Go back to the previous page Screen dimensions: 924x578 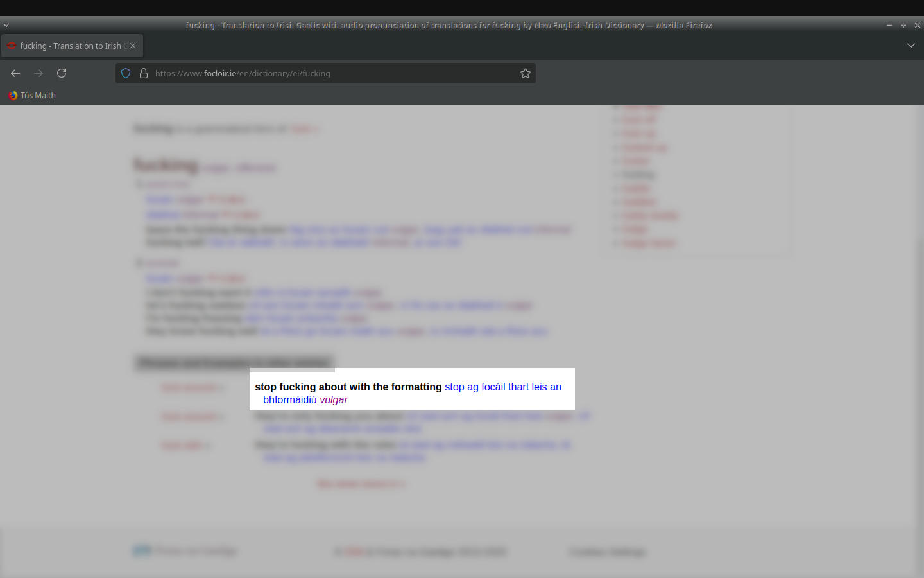pyautogui.click(x=15, y=73)
